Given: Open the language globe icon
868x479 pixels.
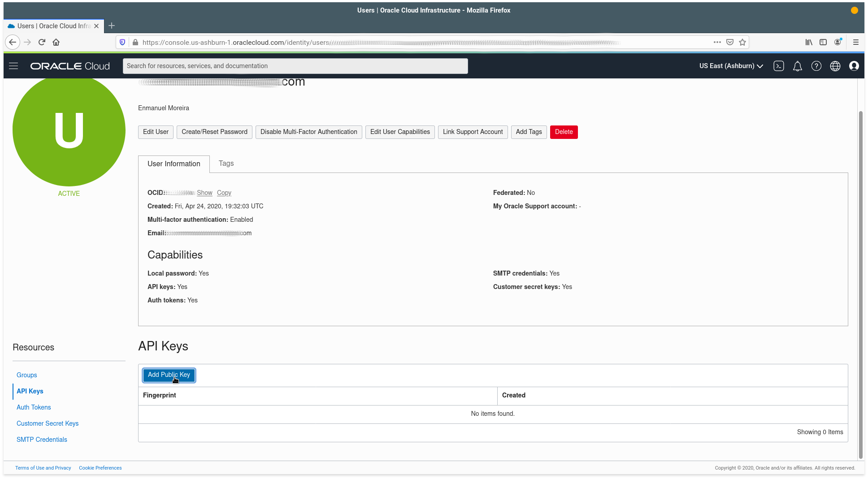Looking at the screenshot, I should point(835,66).
